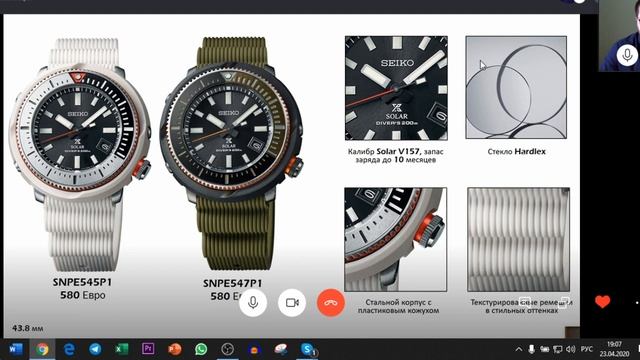Open the clock showing 19:07
This screenshot has width=640, height=360.
pyautogui.click(x=614, y=349)
